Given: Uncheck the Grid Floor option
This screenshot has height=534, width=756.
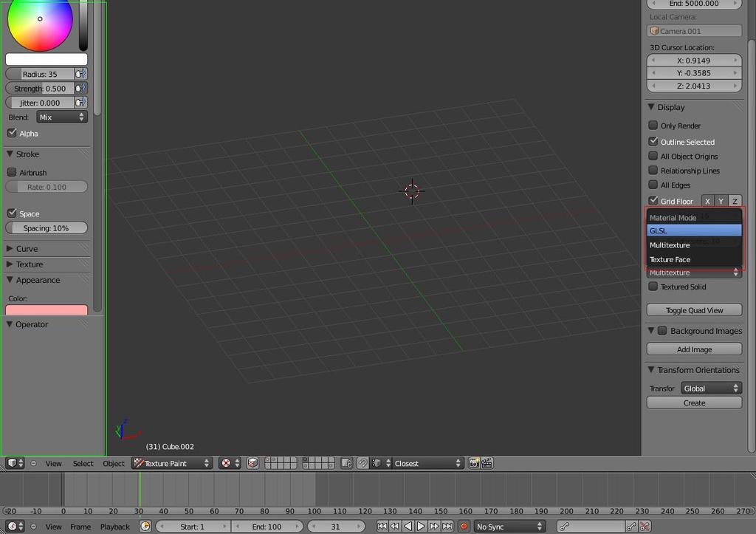Looking at the screenshot, I should pyautogui.click(x=653, y=200).
